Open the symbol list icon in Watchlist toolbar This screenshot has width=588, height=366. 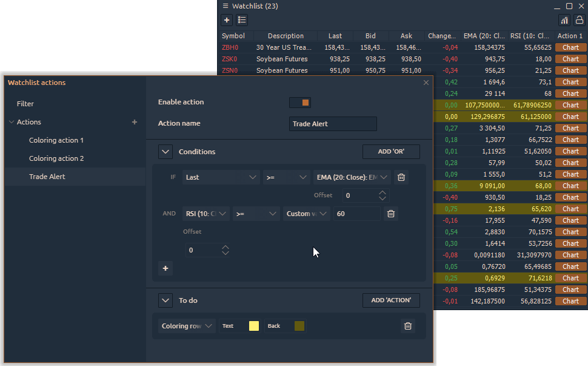pos(242,20)
